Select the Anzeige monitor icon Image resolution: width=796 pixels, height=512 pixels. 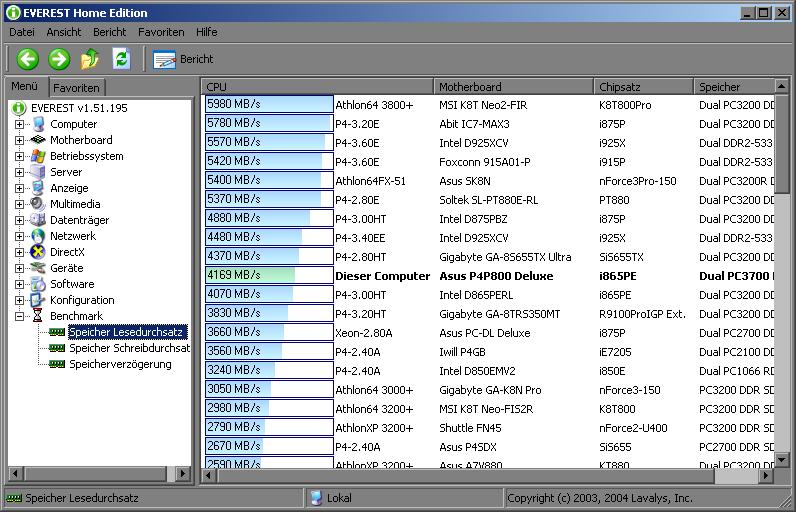[38, 188]
